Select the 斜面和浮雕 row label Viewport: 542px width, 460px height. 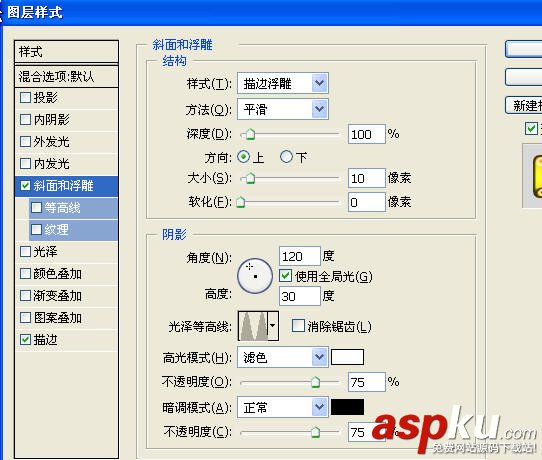(x=63, y=186)
